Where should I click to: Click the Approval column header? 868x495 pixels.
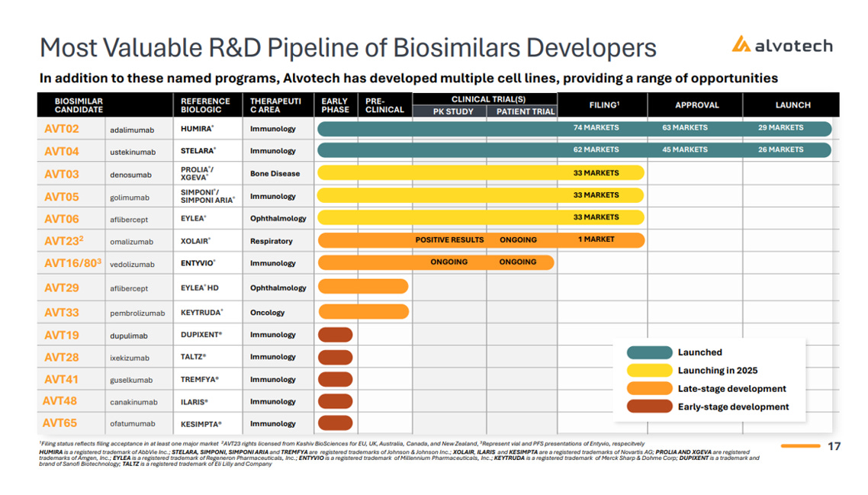(697, 105)
